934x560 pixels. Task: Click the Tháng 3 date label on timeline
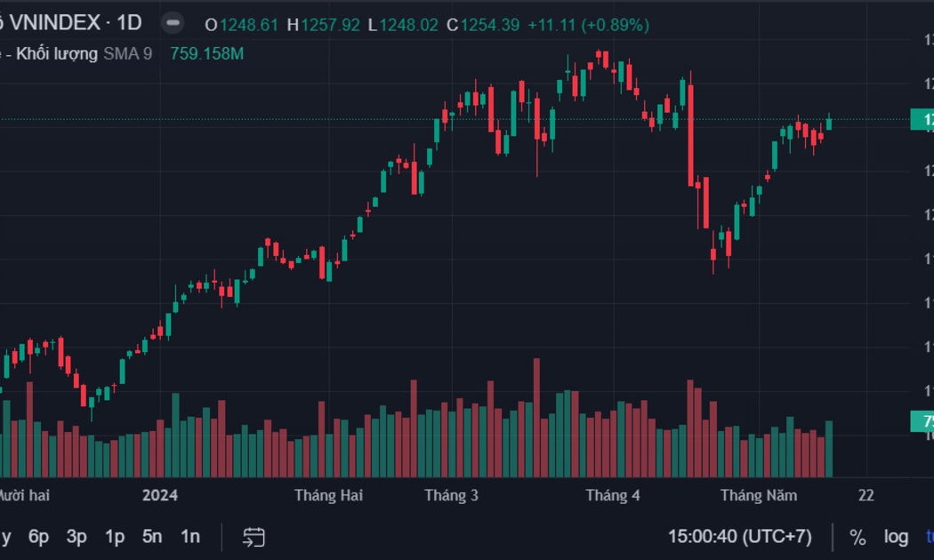pyautogui.click(x=451, y=495)
